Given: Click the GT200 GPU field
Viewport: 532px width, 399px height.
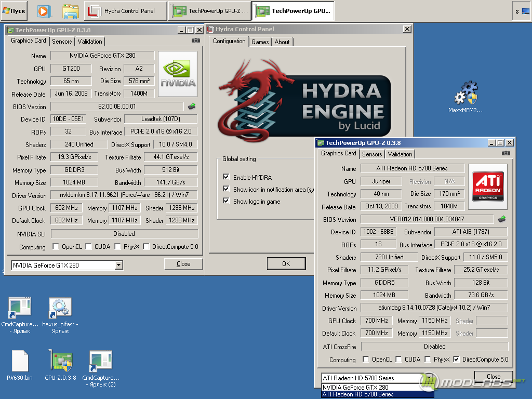Looking at the screenshot, I should (71, 69).
